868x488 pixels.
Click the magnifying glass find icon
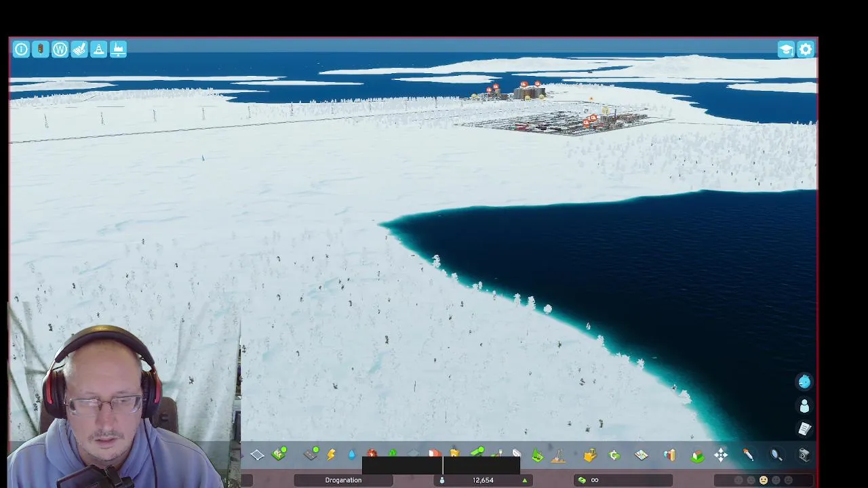click(776, 455)
